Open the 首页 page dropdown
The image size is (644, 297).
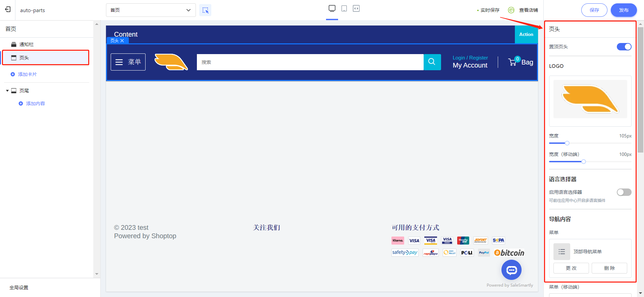[151, 10]
